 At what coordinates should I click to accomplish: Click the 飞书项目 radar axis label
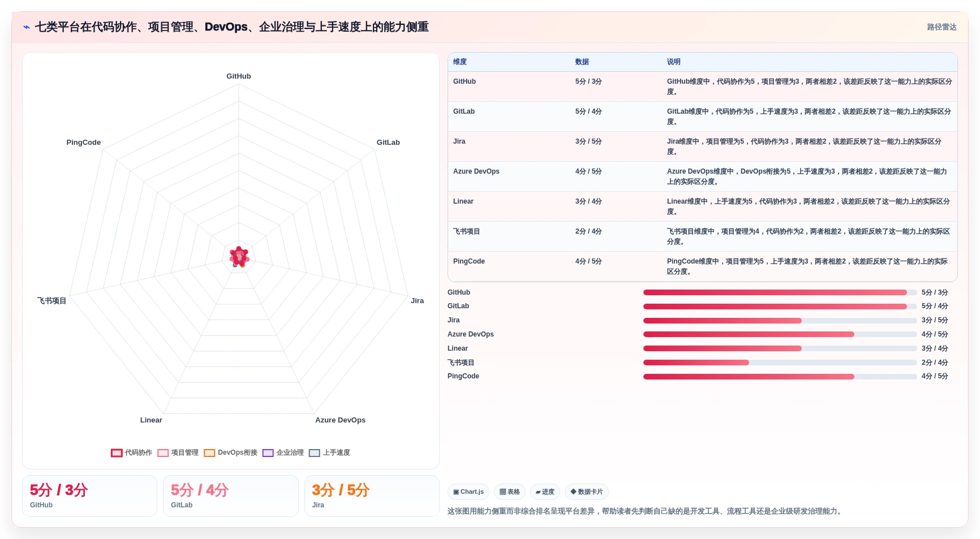[x=52, y=301]
